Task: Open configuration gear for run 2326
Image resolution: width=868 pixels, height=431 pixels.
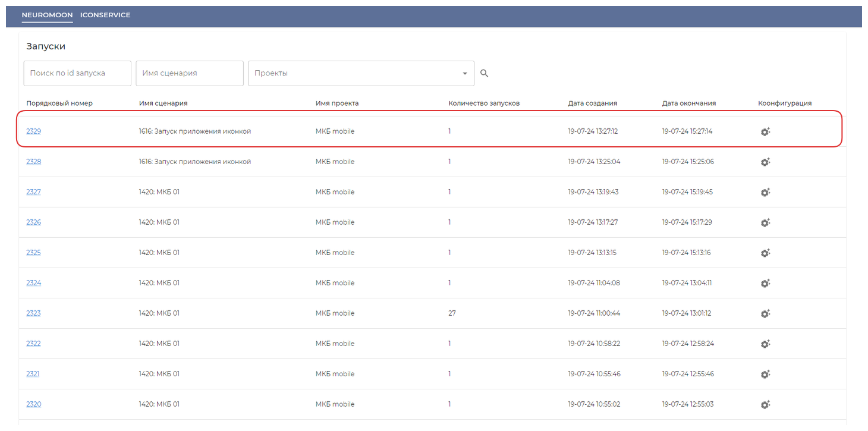Action: coord(765,222)
